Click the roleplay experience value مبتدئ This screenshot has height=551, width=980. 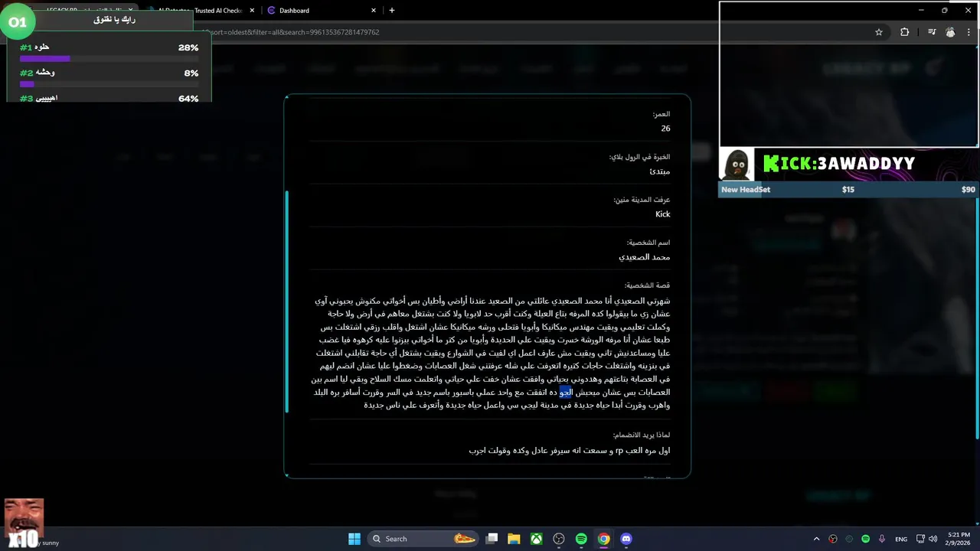[x=660, y=171]
